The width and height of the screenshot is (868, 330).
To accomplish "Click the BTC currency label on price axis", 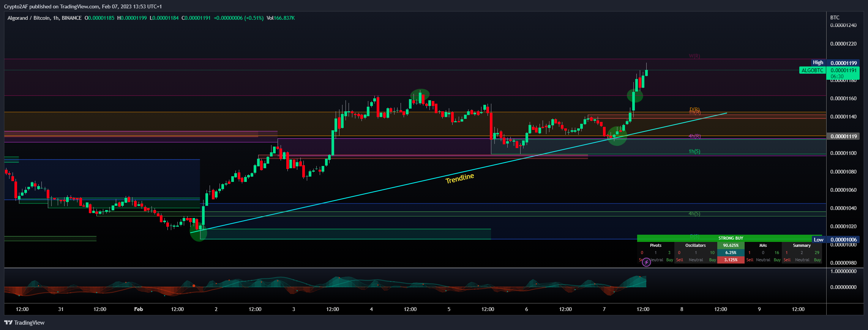I will coord(835,17).
